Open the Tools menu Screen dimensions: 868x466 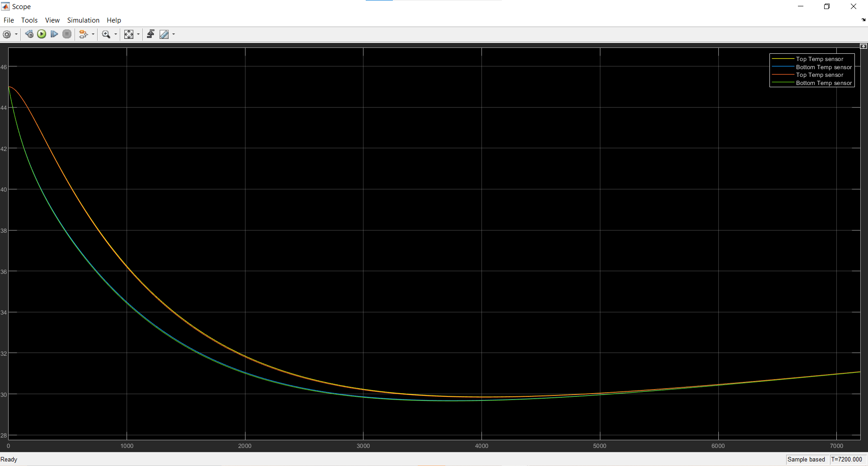[x=29, y=20]
